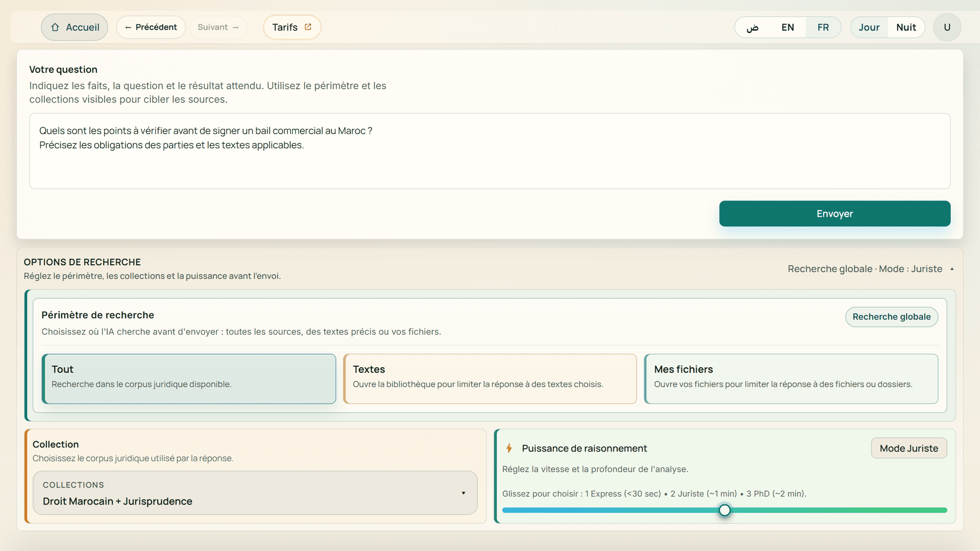Click the Collection section title
The image size is (980, 551).
tap(56, 444)
